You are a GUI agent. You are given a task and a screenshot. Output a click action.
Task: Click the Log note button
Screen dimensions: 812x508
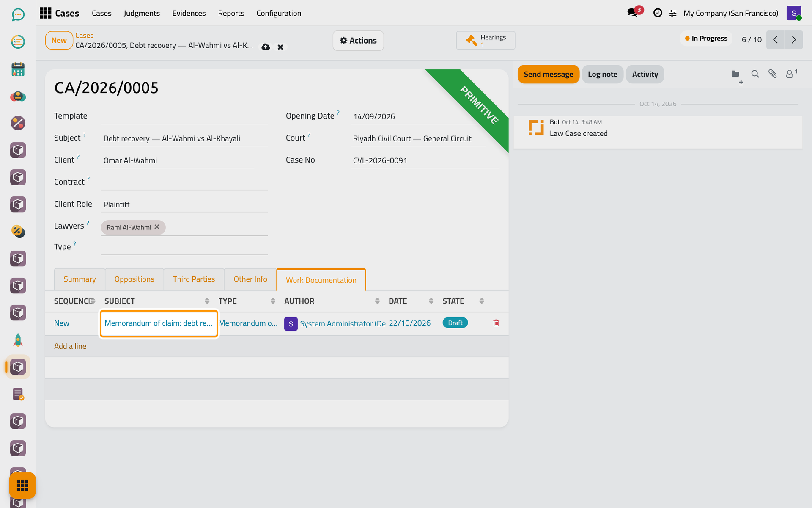(603, 74)
